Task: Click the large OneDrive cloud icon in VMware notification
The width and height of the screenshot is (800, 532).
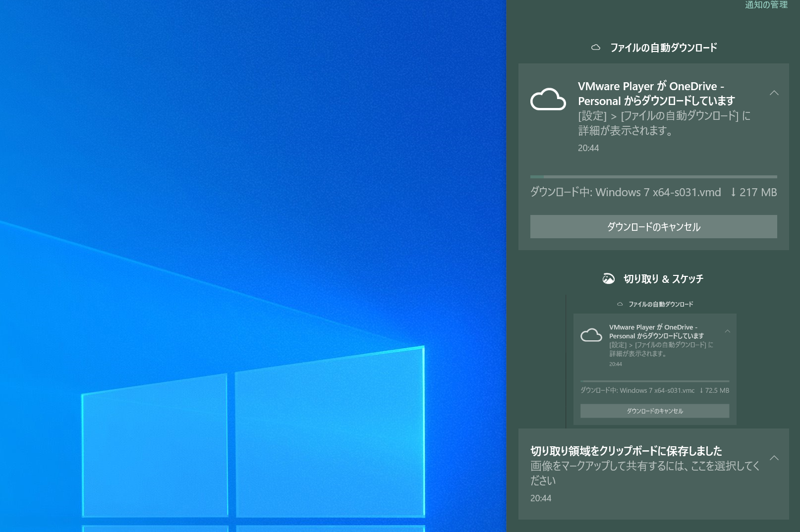Action: click(548, 99)
